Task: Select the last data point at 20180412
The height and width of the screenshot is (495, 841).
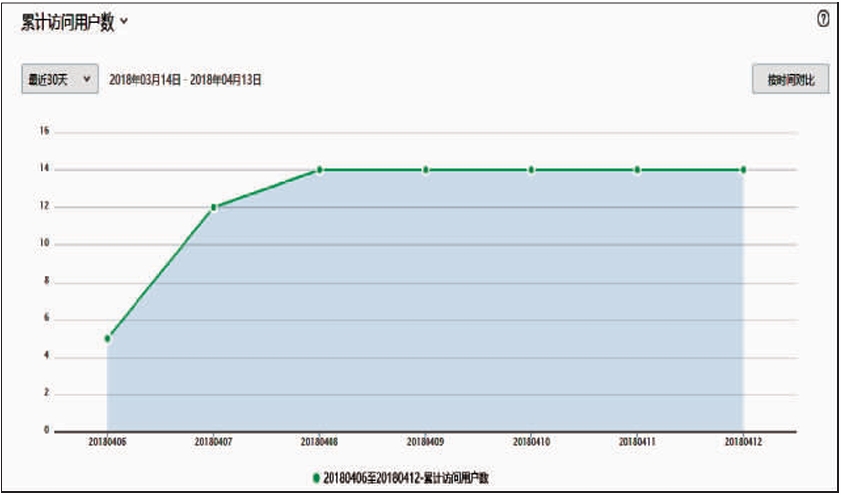Action: [x=743, y=170]
